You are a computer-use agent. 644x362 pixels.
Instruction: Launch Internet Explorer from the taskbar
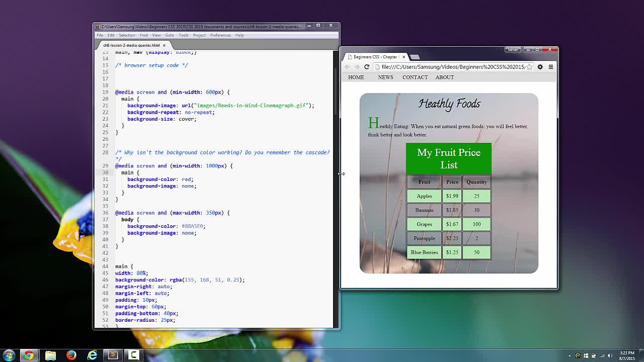coord(92,355)
